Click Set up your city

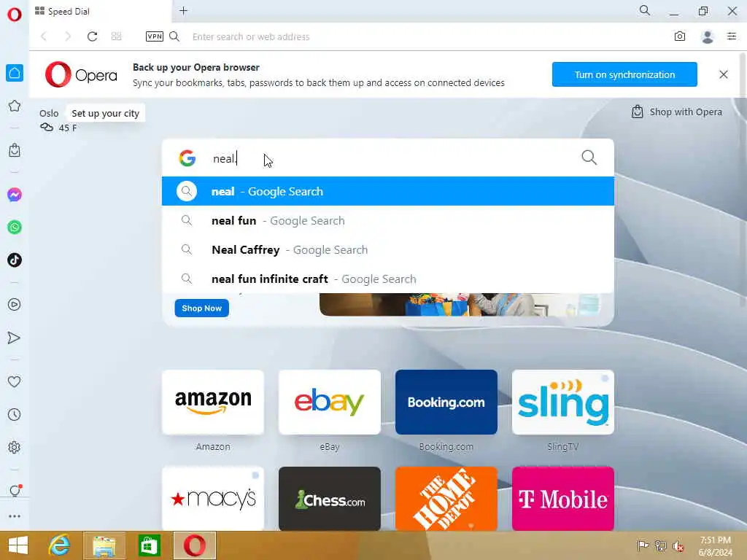[105, 113]
